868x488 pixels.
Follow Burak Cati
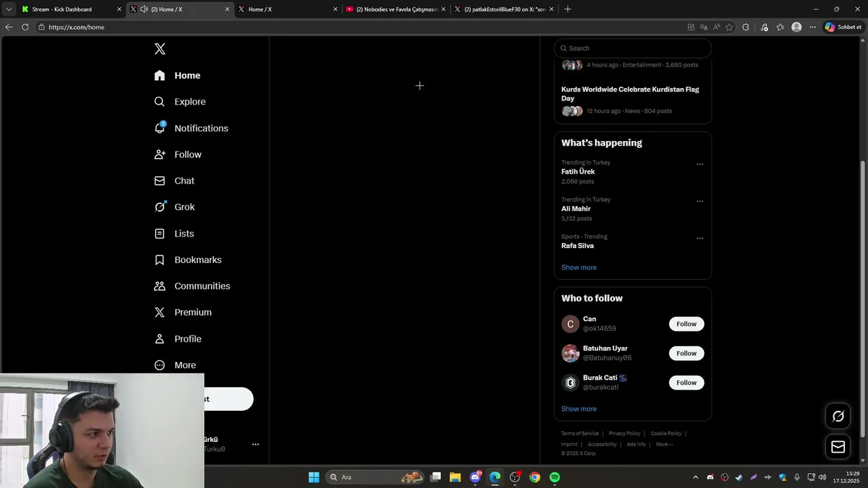(686, 383)
